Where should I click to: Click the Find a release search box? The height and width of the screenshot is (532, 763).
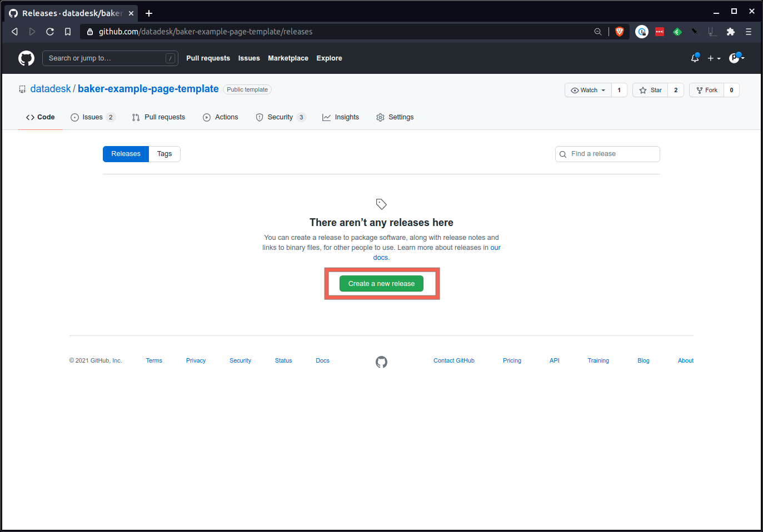tap(607, 154)
